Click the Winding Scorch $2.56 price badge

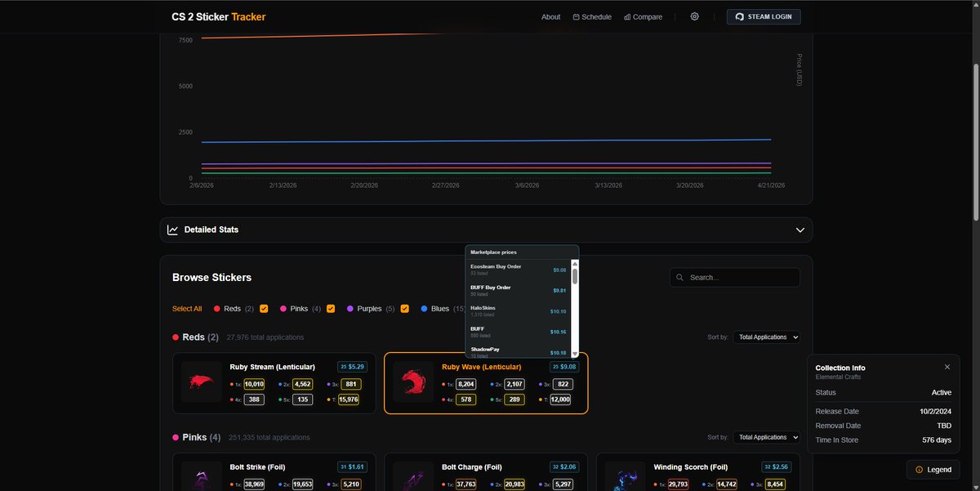tap(777, 467)
